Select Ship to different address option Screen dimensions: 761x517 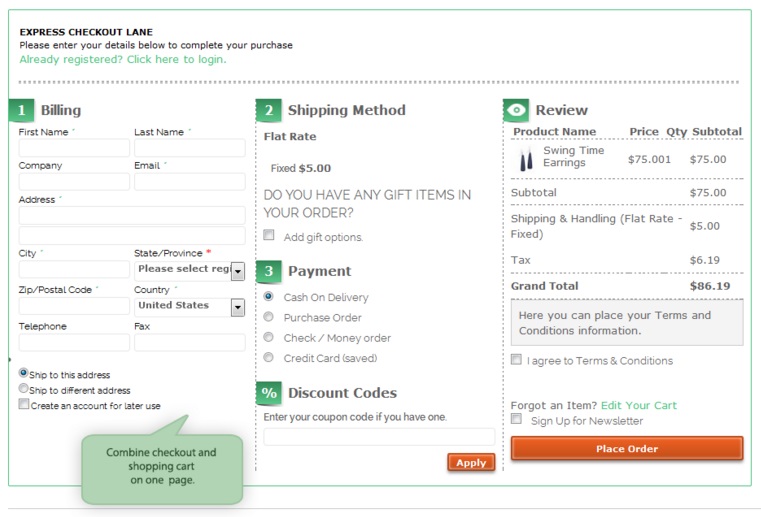point(24,389)
